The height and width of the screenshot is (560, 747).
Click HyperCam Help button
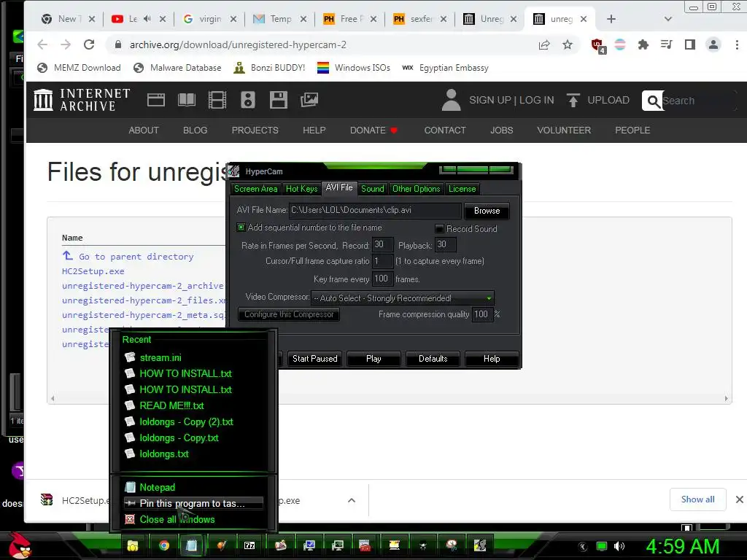(x=492, y=359)
